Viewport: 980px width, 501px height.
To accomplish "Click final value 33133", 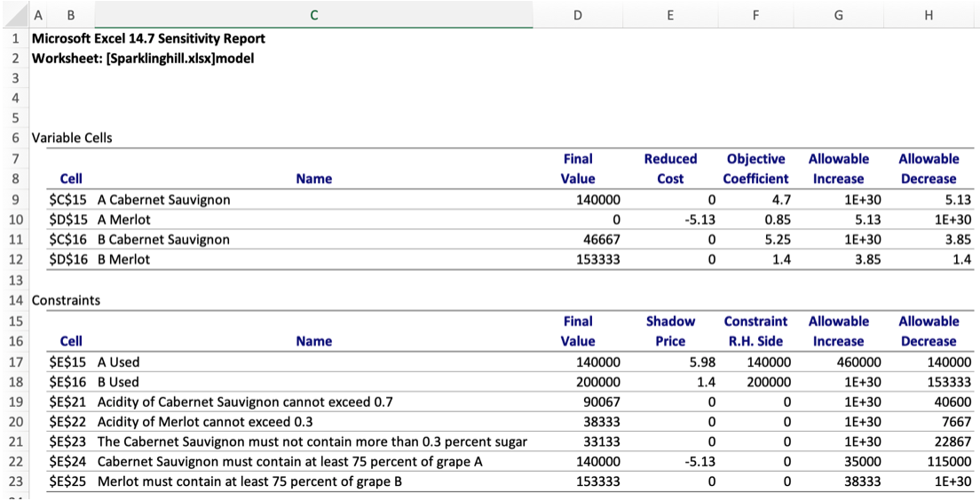I will [601, 442].
